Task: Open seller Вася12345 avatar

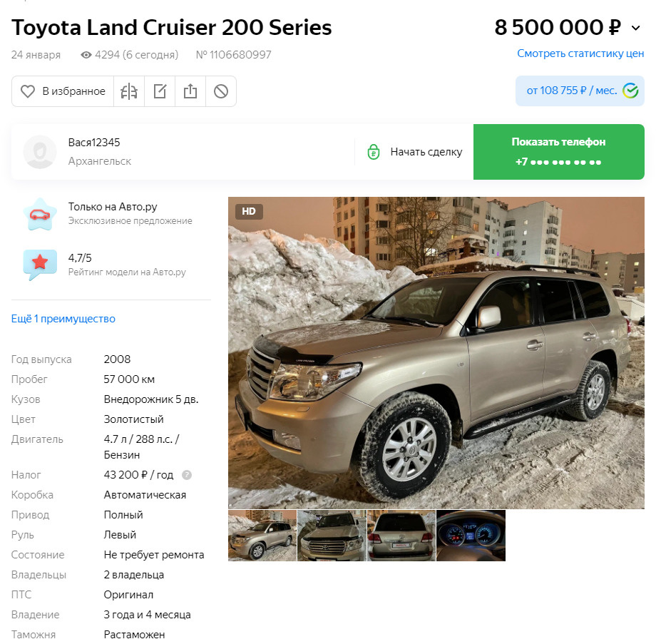Action: (x=40, y=152)
